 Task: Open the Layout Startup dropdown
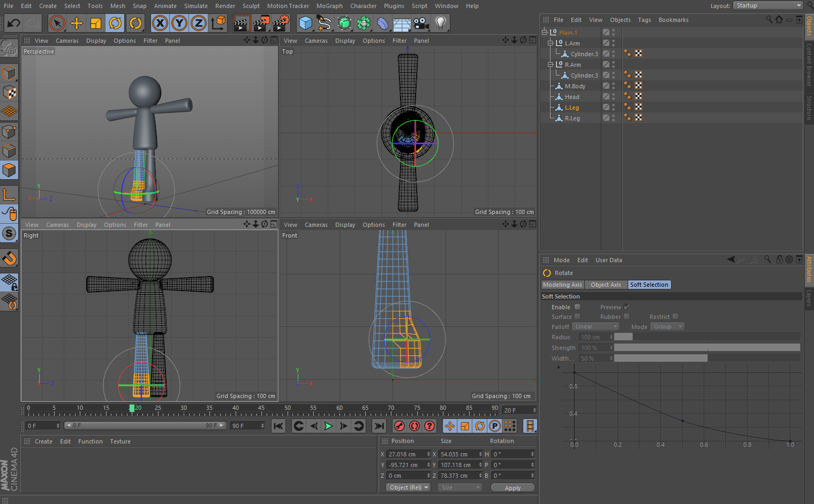tap(767, 5)
